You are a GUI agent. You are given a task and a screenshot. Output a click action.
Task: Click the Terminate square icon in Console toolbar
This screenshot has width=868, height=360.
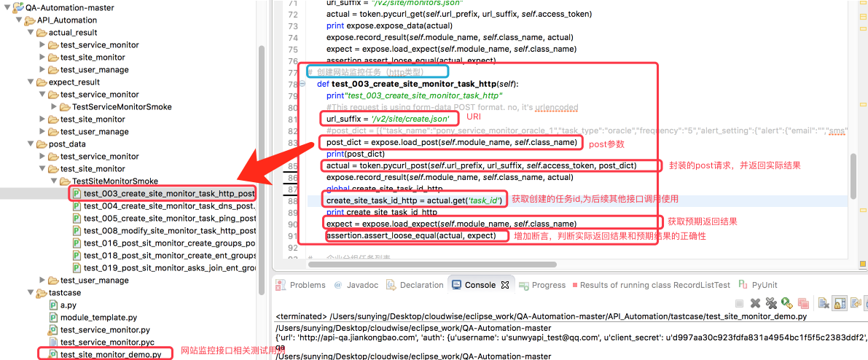tap(739, 303)
